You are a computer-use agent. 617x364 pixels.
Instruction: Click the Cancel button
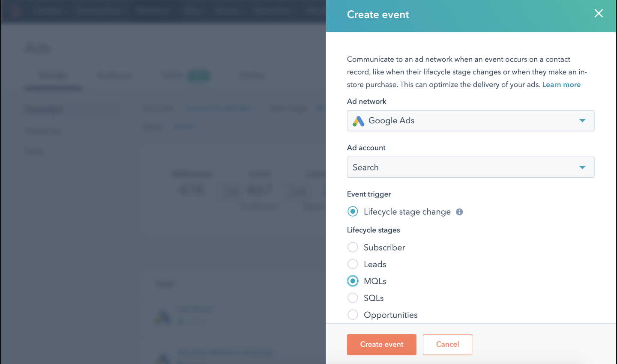pyautogui.click(x=447, y=344)
